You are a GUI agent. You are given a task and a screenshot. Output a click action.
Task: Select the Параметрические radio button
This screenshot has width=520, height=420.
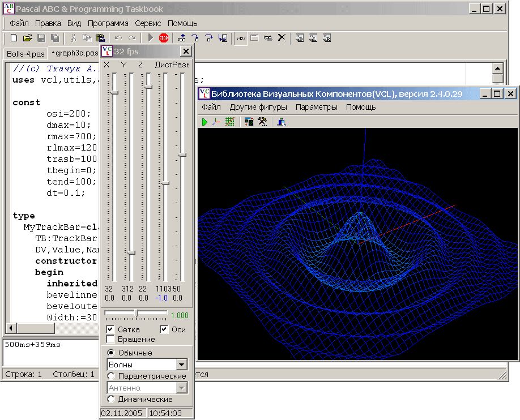[x=111, y=376]
